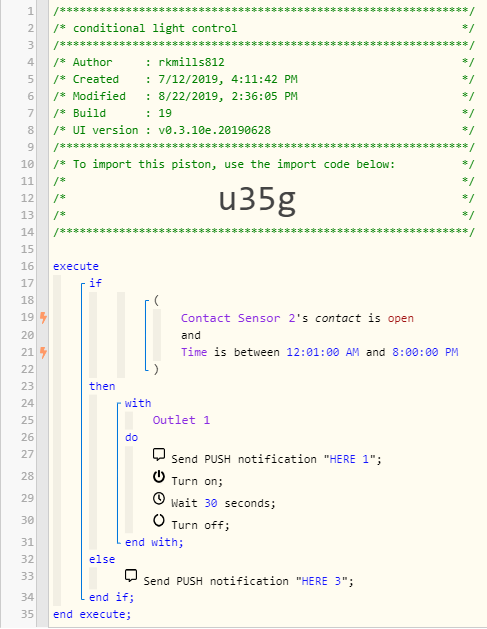Click the "if" keyword
The image size is (487, 629).
point(95,283)
